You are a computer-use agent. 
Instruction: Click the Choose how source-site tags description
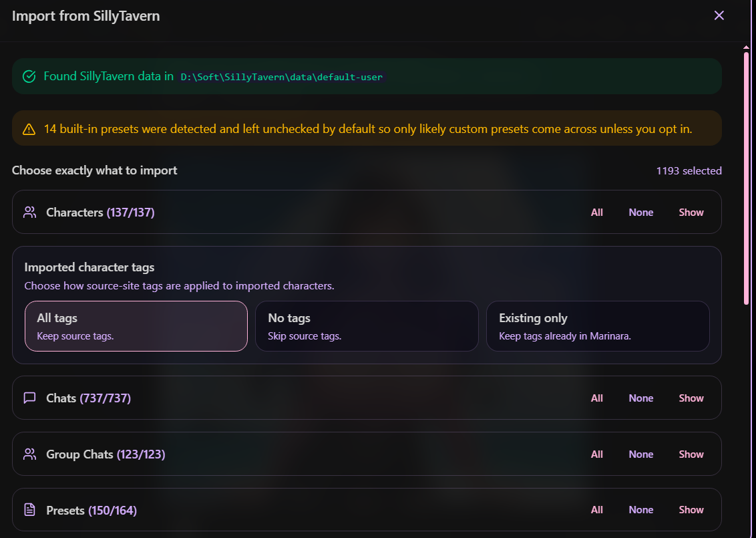coord(180,285)
